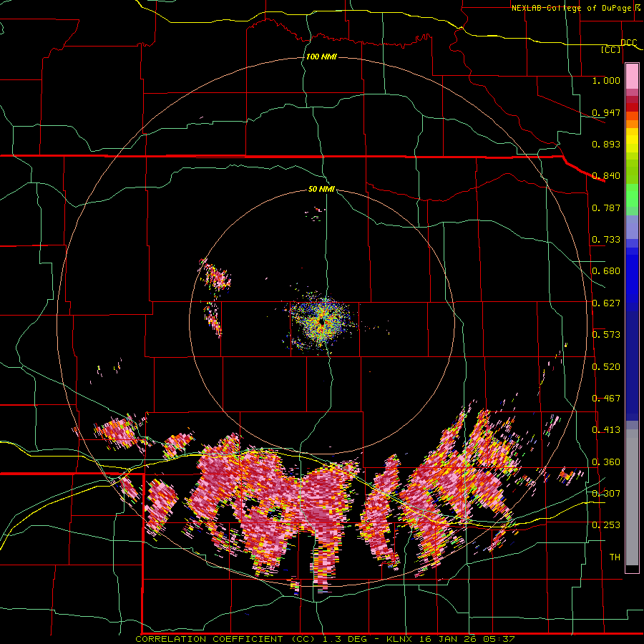Image resolution: width=644 pixels, height=644 pixels.
Task: Click the 0.413 scale value
Action: 606,430
